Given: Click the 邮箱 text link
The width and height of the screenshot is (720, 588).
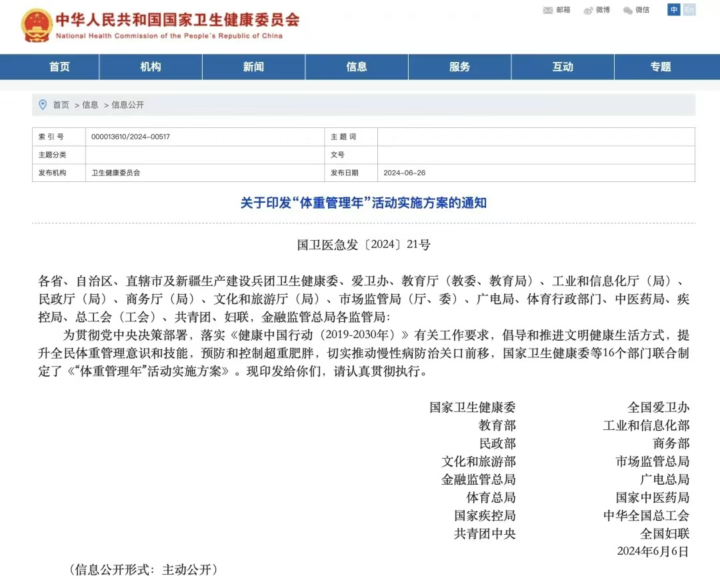Looking at the screenshot, I should [x=563, y=10].
